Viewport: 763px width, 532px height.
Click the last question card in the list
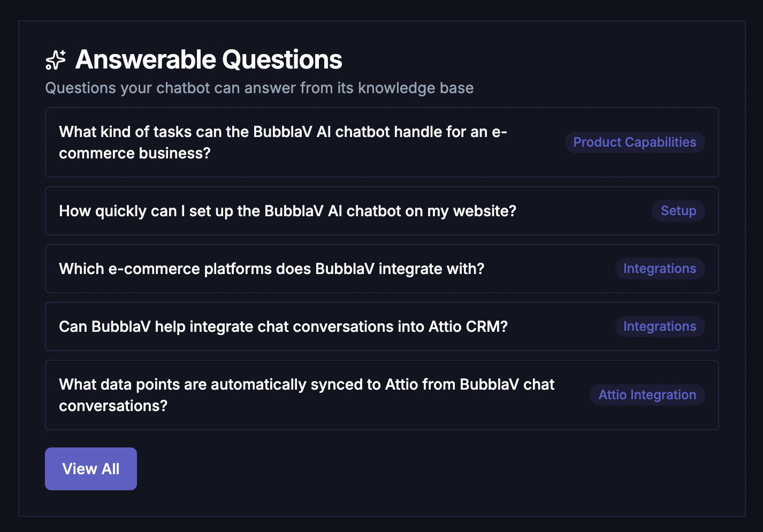(382, 394)
